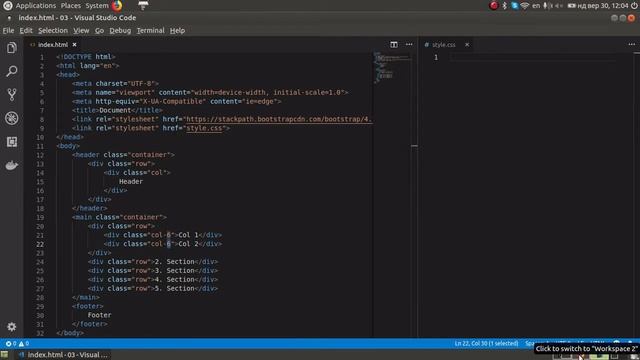Screen dimensions: 640x360
Task: Open the Applications panel menu
Action: 36,5
